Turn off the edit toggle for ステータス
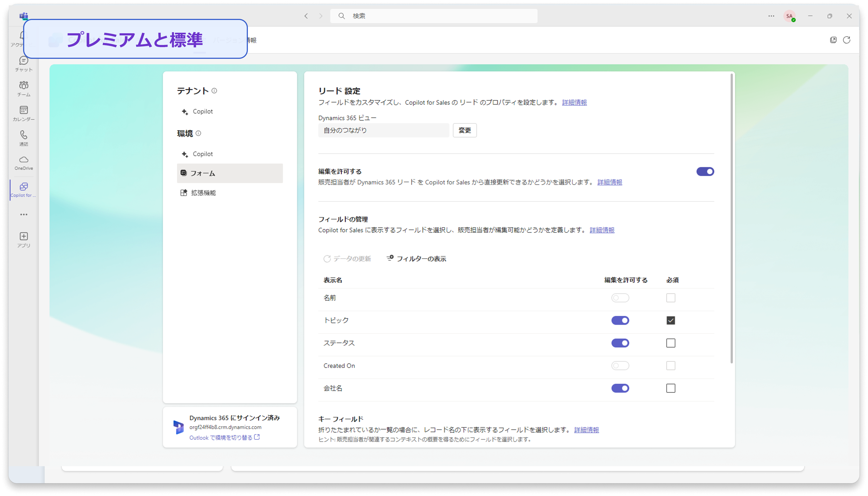 pos(620,343)
